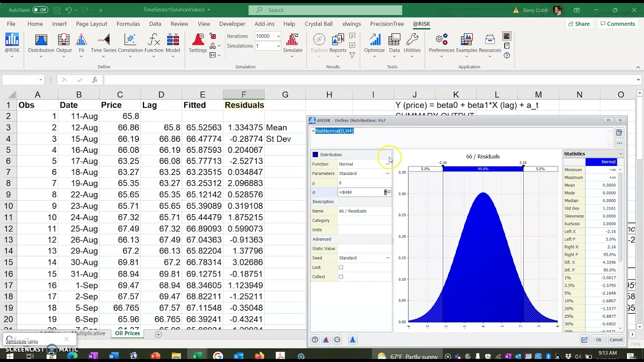Open the Comments button
The width and height of the screenshot is (644, 362).
tap(617, 24)
